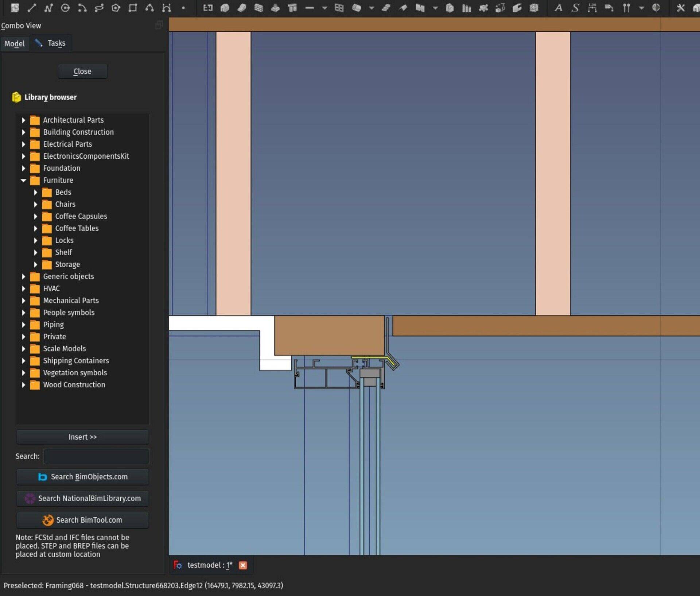Select the Arc drafting tool
Screen dimensions: 700x596
tap(82, 8)
